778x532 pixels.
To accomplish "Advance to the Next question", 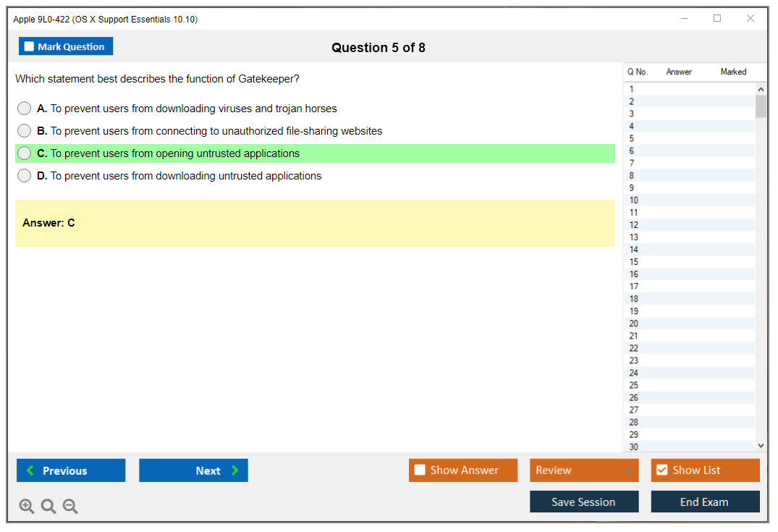I will pyautogui.click(x=193, y=470).
